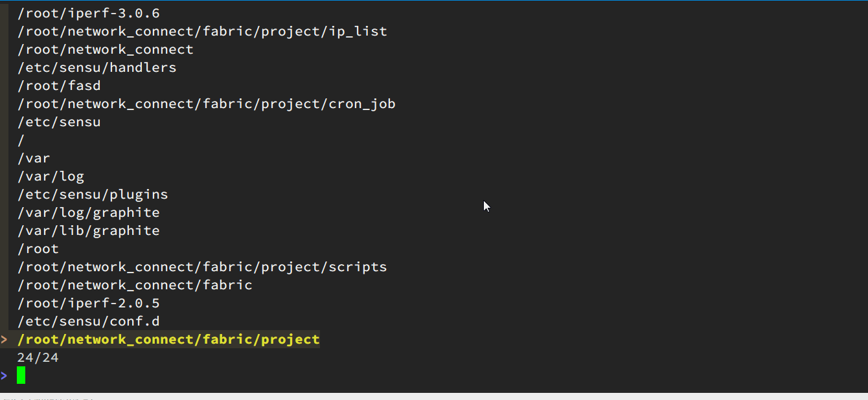Select the /var/log entry
Viewport: 868px width, 400px height.
[51, 176]
